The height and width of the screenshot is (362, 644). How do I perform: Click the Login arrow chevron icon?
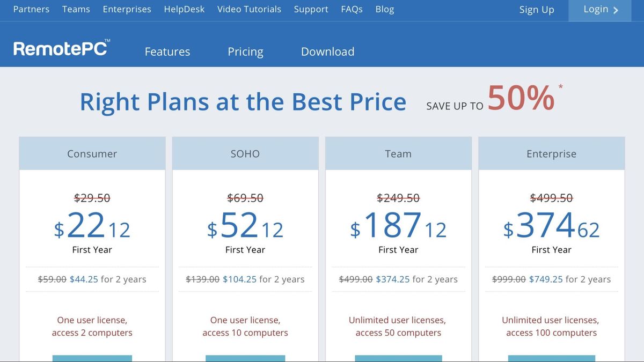point(617,10)
